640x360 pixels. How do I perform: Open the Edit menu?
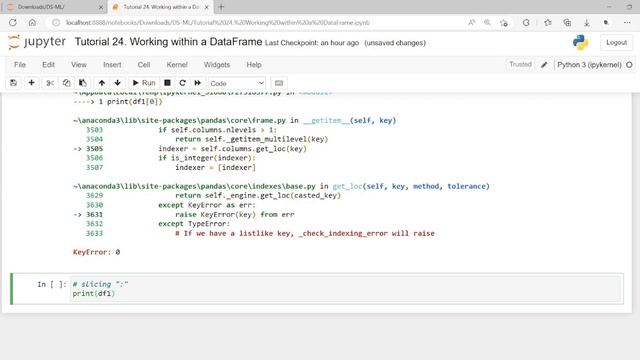pos(48,64)
